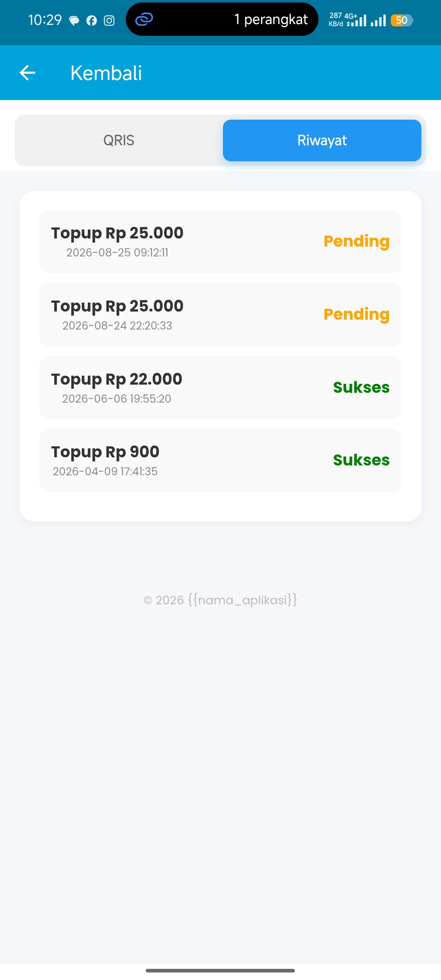The width and height of the screenshot is (441, 980).
Task: Tap the back arrow icon
Action: [27, 73]
